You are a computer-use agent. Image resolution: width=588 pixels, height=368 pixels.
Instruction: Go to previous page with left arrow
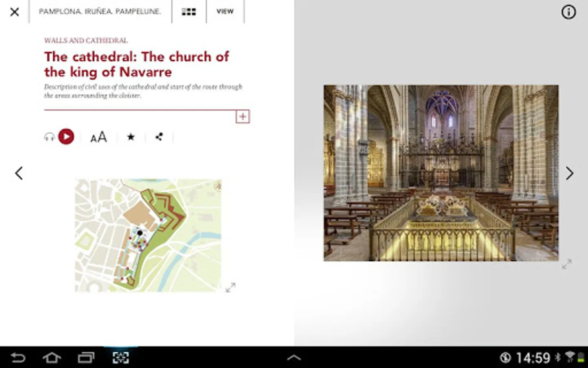click(x=19, y=173)
